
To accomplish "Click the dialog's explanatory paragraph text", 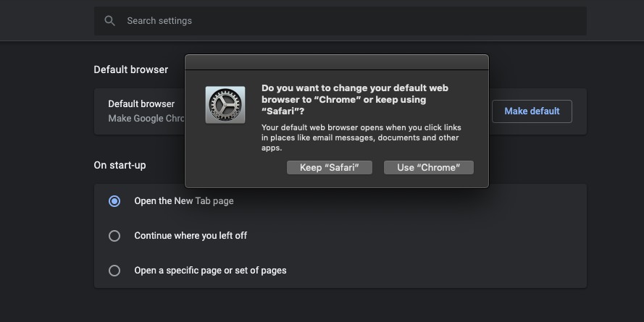I will (361, 137).
